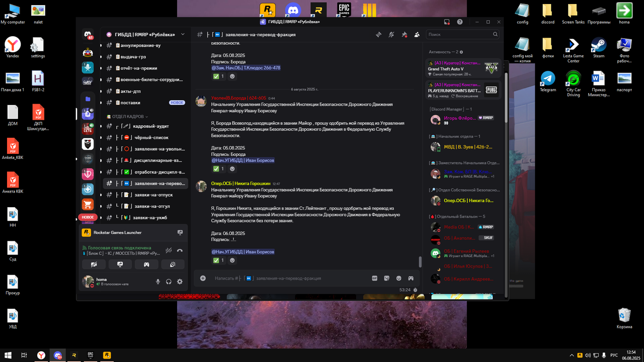Disconnect from voice call hang-up icon
644x362 pixels.
(x=180, y=250)
